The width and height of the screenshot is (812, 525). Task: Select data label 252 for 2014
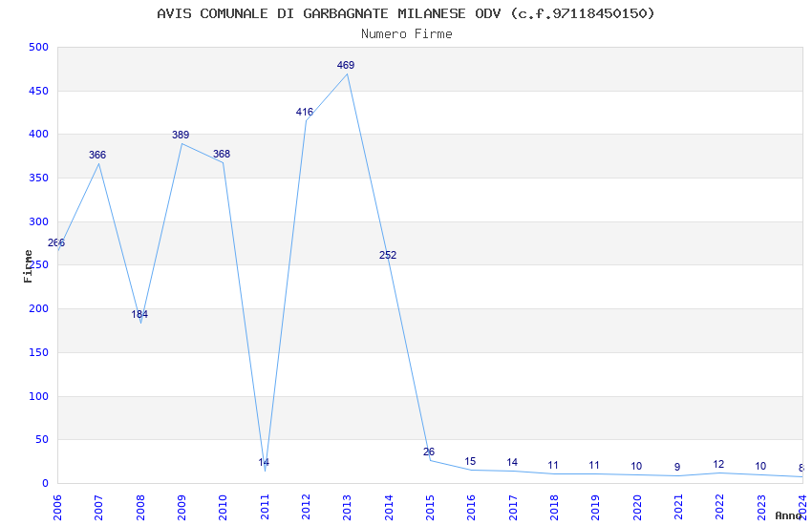click(x=387, y=255)
